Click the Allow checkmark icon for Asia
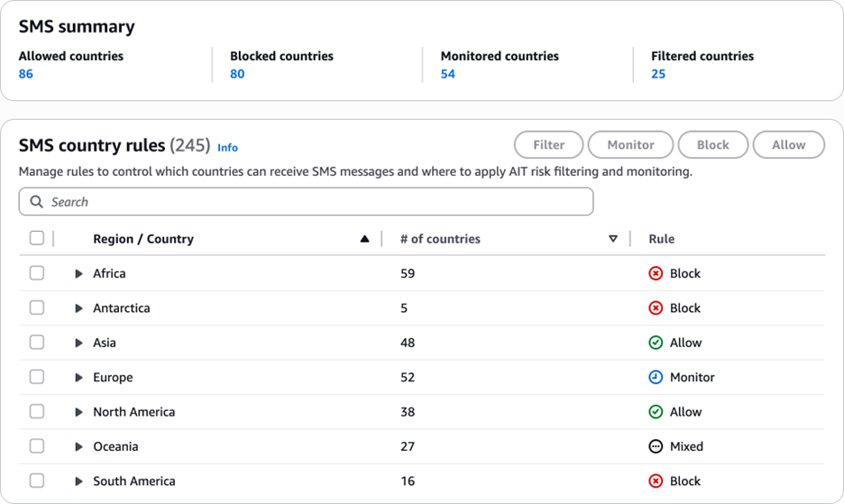This screenshot has width=844, height=504. (656, 343)
